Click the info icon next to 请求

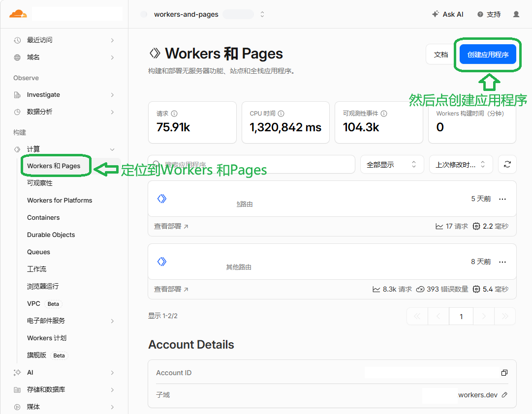(x=174, y=114)
